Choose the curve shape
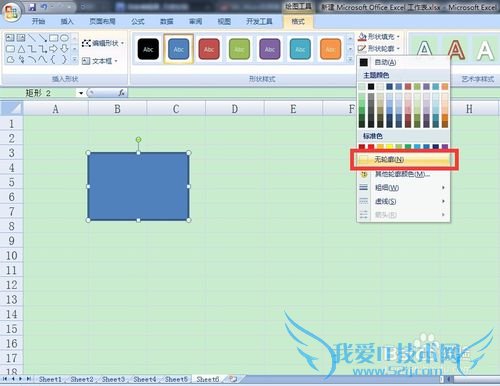The height and width of the screenshot is (386, 500). pos(43,60)
